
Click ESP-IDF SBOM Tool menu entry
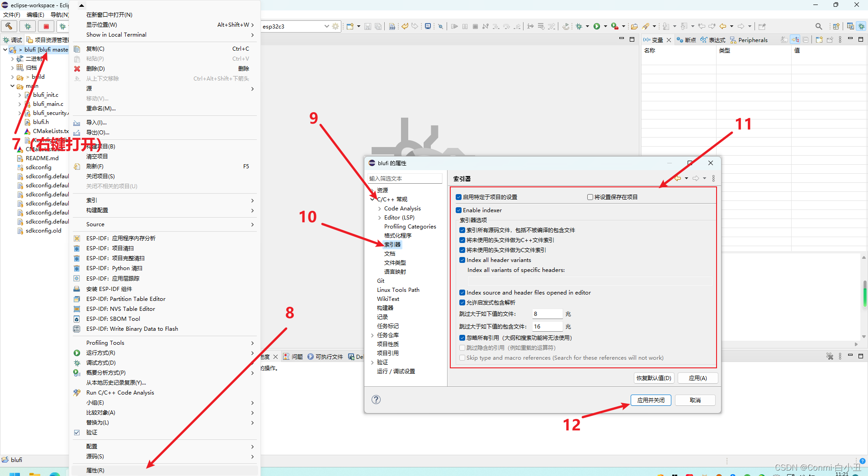113,319
